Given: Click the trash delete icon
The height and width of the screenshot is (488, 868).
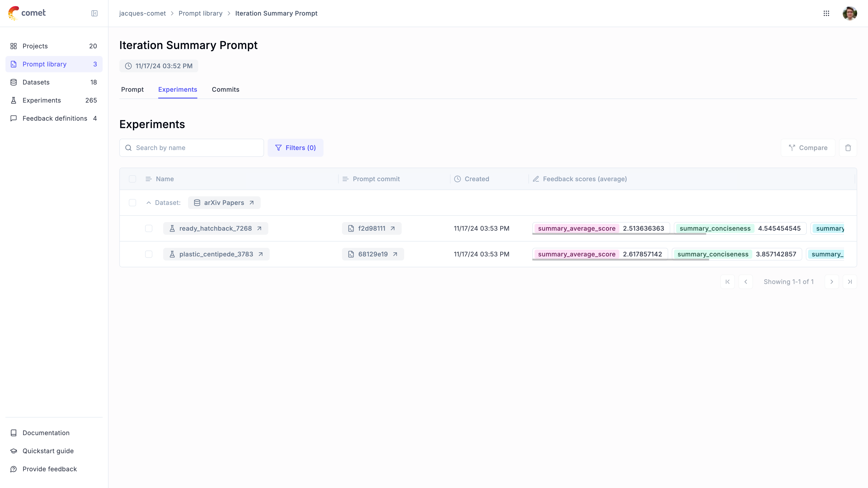Looking at the screenshot, I should pyautogui.click(x=848, y=148).
